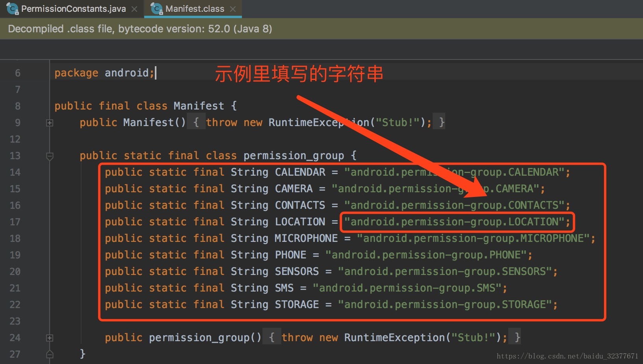
Task: Click the LOCATION constant name
Action: [300, 222]
